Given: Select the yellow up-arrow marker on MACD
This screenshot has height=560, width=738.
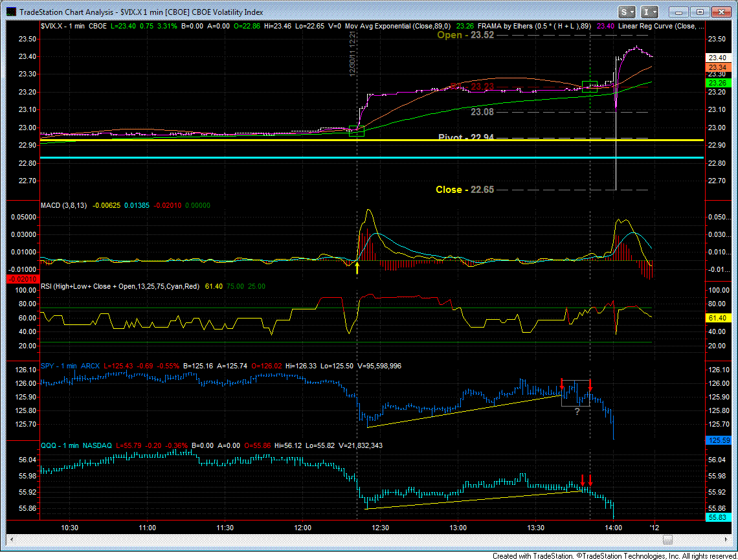Looking at the screenshot, I should [x=357, y=268].
